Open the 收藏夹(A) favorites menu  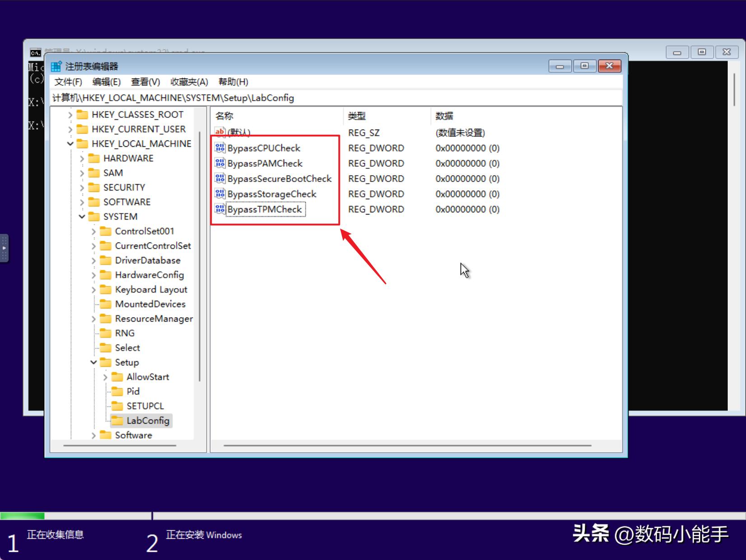tap(189, 82)
